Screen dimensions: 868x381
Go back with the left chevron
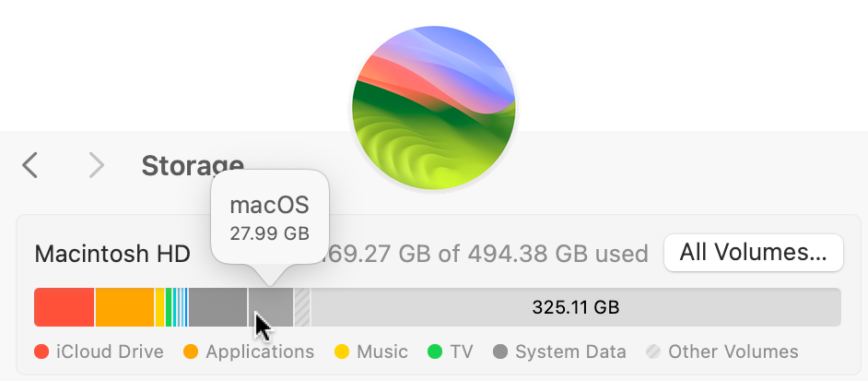[x=30, y=166]
